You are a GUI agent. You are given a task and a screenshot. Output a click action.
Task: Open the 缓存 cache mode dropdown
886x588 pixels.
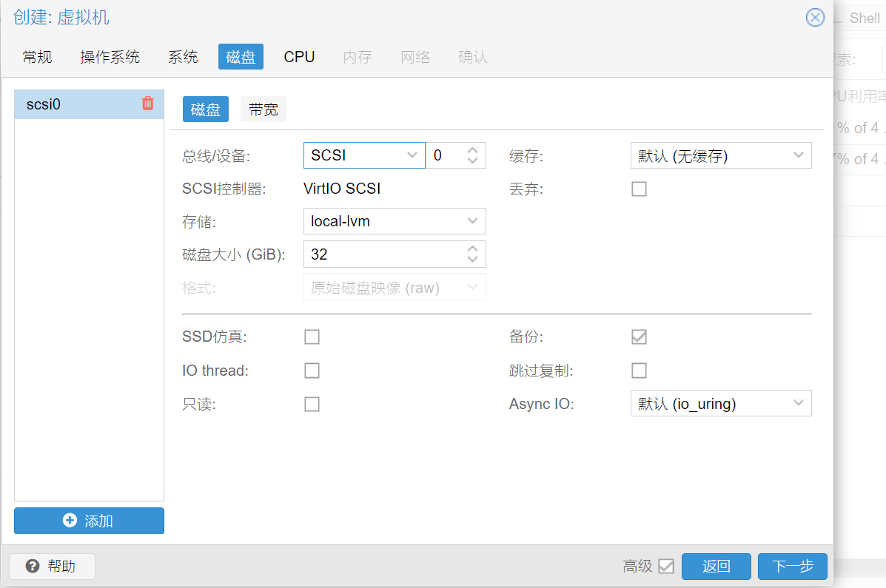click(798, 155)
